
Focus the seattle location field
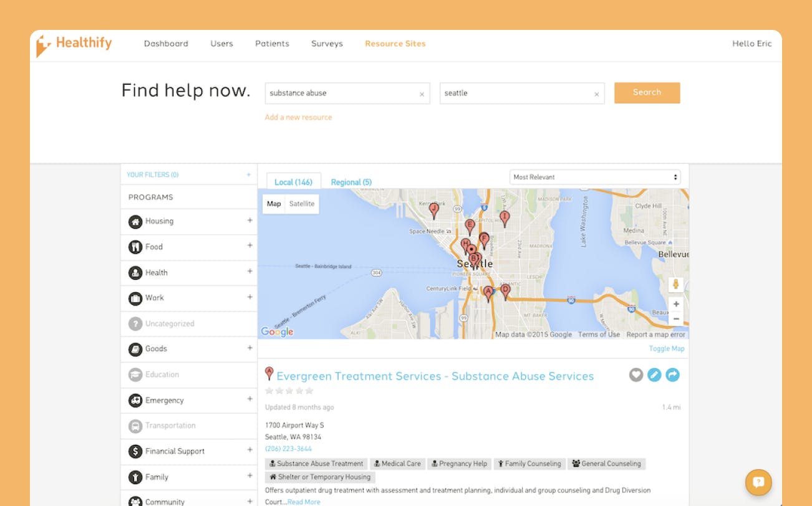coord(522,93)
